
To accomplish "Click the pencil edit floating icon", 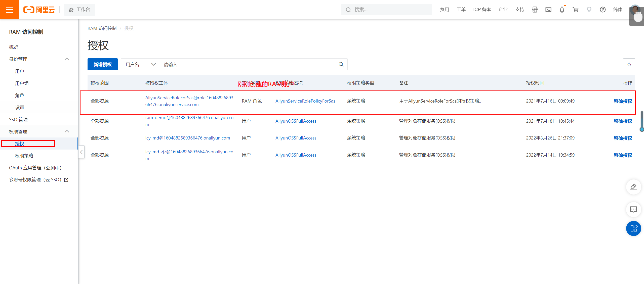I will point(633,187).
